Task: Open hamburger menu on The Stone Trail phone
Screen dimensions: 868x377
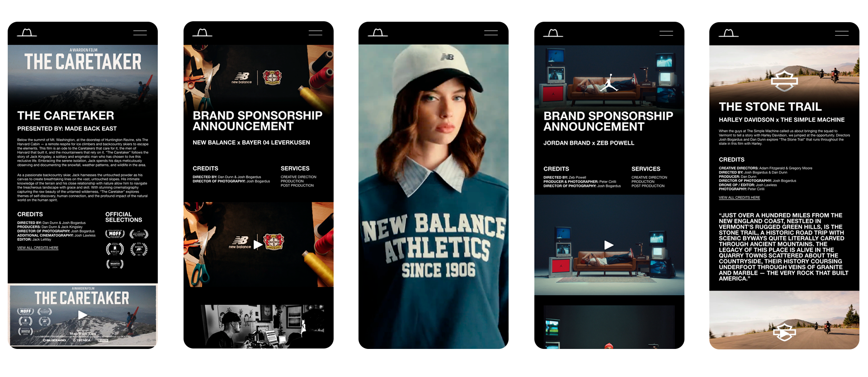Action: point(842,33)
